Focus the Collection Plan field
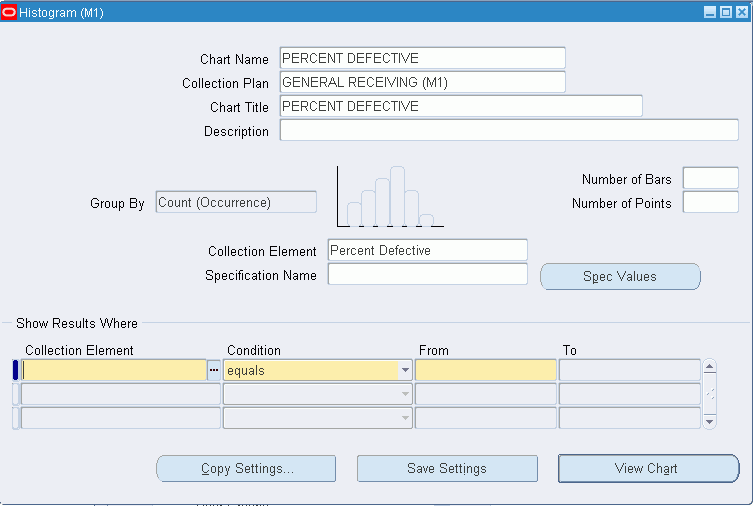753x506 pixels. pyautogui.click(x=423, y=82)
